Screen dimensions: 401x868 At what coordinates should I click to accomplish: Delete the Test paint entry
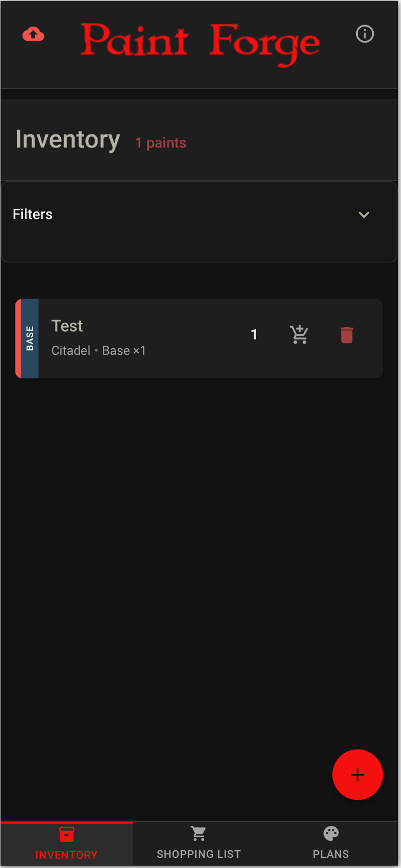click(347, 335)
